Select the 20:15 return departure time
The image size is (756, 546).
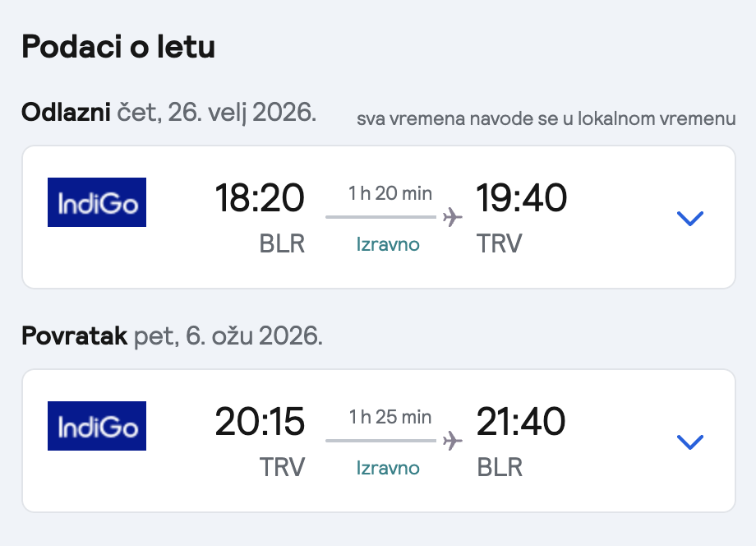tap(260, 422)
